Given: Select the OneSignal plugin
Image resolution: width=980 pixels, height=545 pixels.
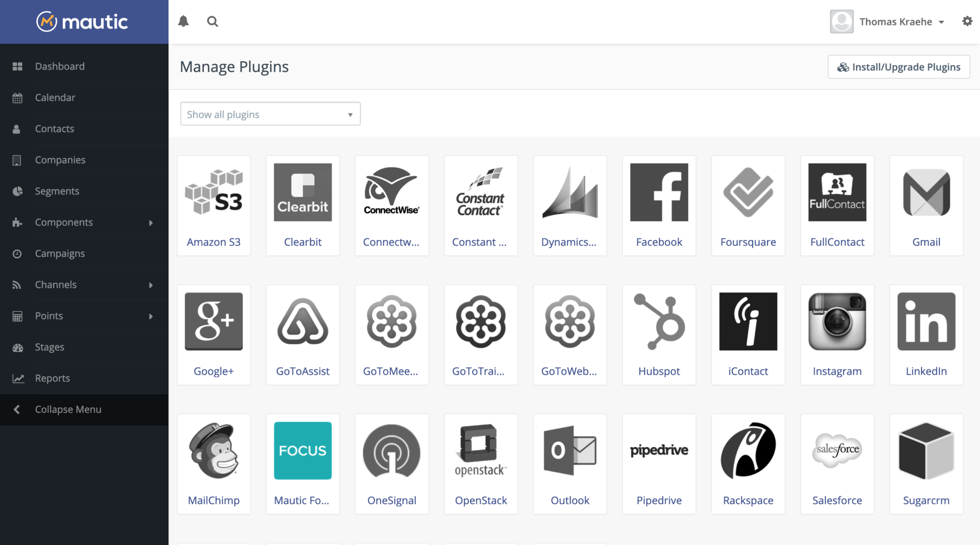Looking at the screenshot, I should 391,464.
